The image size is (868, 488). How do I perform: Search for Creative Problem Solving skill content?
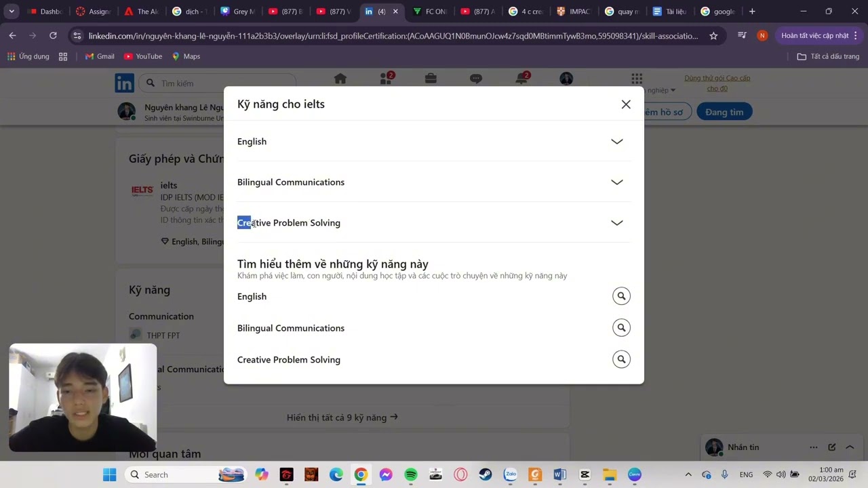coord(621,360)
